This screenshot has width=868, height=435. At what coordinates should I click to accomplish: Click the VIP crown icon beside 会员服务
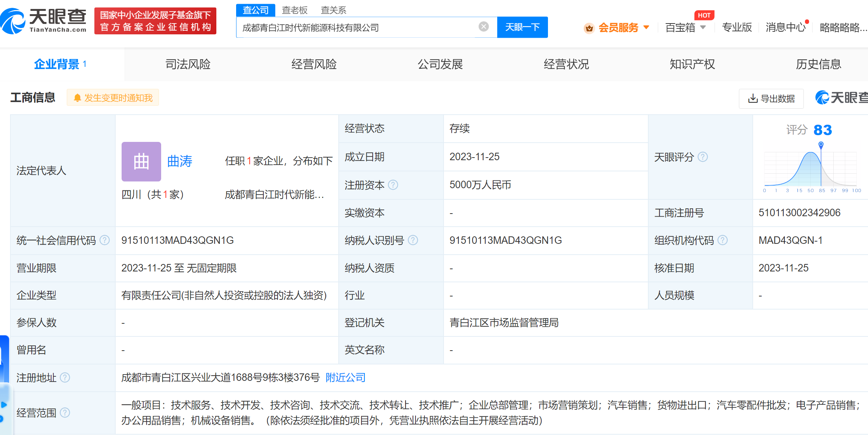coord(589,28)
